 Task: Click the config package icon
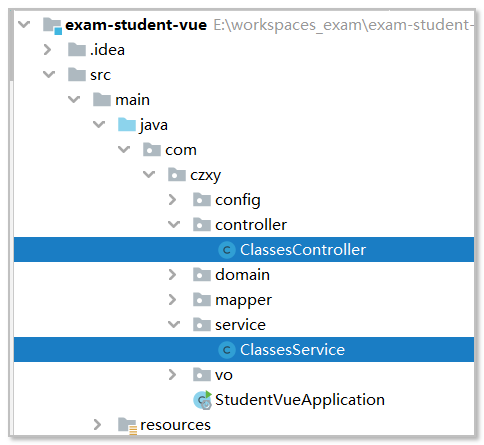click(x=202, y=200)
